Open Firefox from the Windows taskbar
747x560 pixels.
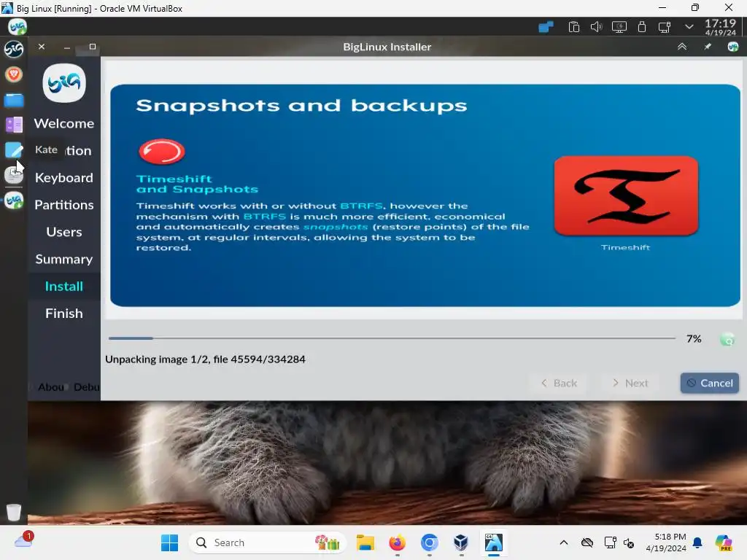point(397,542)
